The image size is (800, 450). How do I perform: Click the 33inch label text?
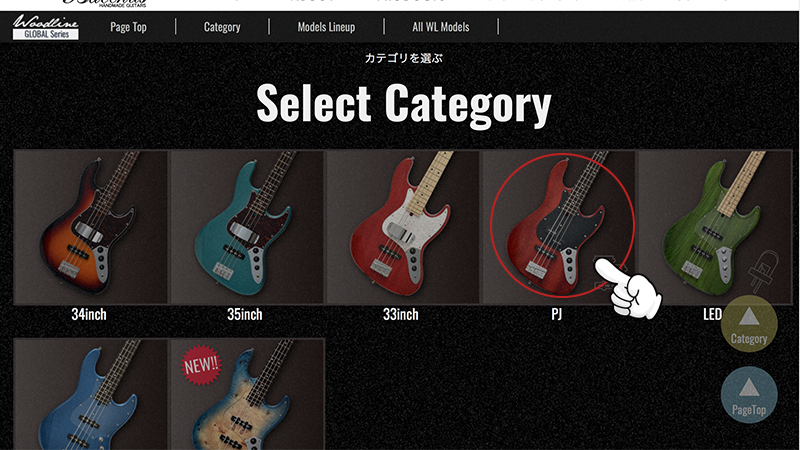401,314
